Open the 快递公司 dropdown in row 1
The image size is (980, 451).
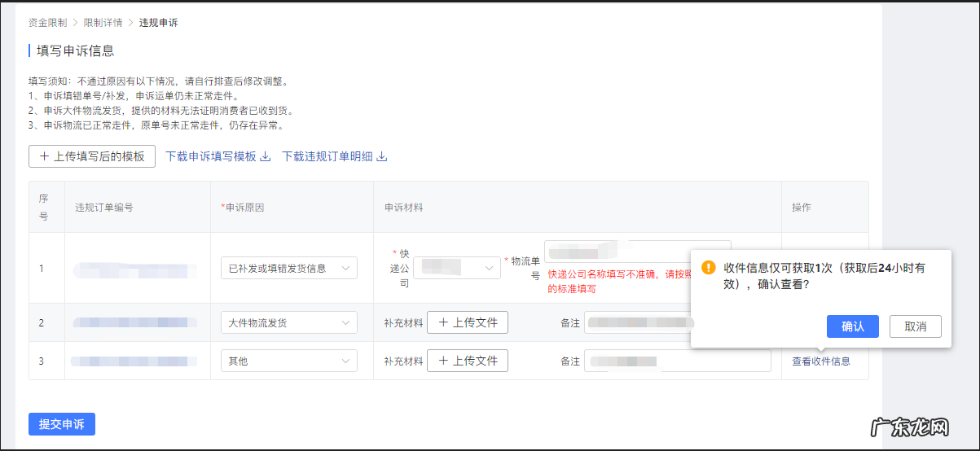[x=457, y=268]
